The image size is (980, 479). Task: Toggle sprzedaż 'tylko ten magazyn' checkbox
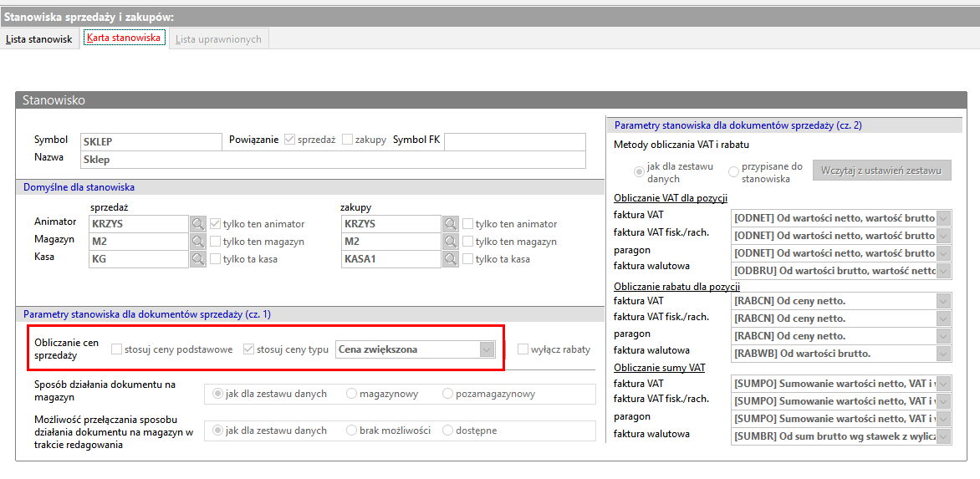216,241
